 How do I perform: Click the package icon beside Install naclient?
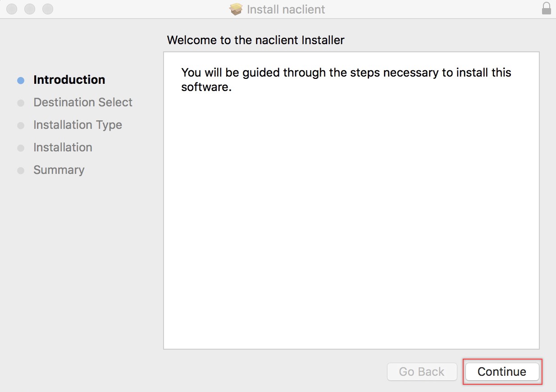236,9
